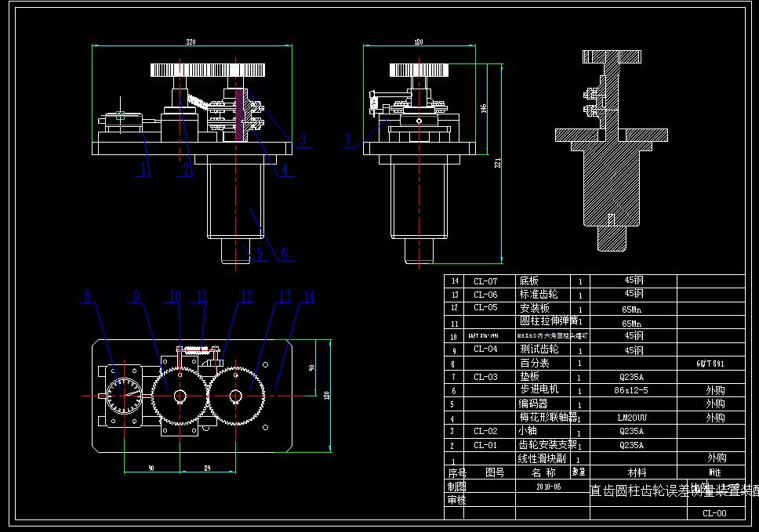This screenshot has width=759, height=532.
Task: Select the "序号" column header
Action: point(457,472)
